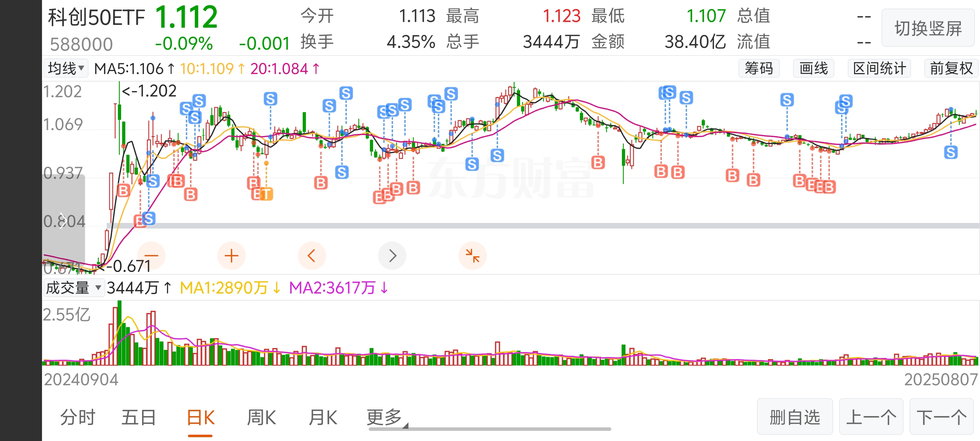This screenshot has height=441, width=980.
Task: Click the orange T trade marker
Action: pyautogui.click(x=266, y=194)
